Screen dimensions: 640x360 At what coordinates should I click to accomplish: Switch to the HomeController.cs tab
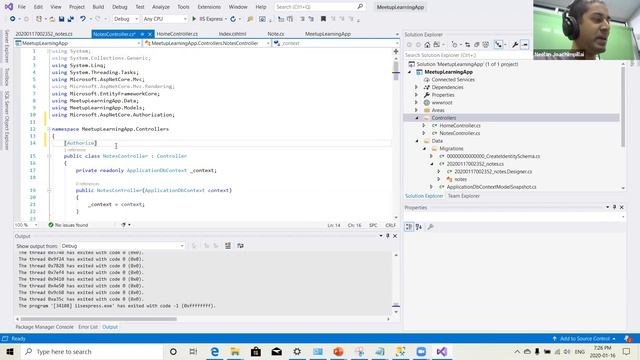pos(177,34)
